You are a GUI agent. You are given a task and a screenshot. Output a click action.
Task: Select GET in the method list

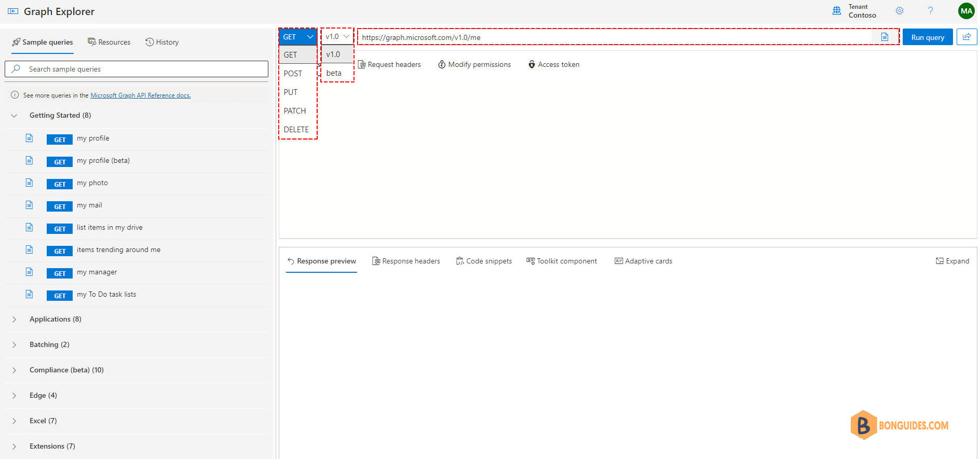pyautogui.click(x=298, y=54)
